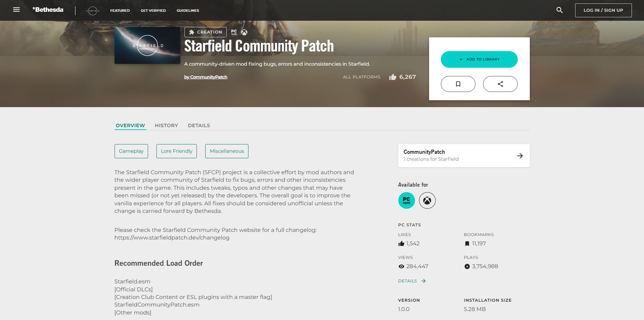644x320 pixels.
Task: Click the Starfield Community Patch thumbnail
Action: point(147,46)
